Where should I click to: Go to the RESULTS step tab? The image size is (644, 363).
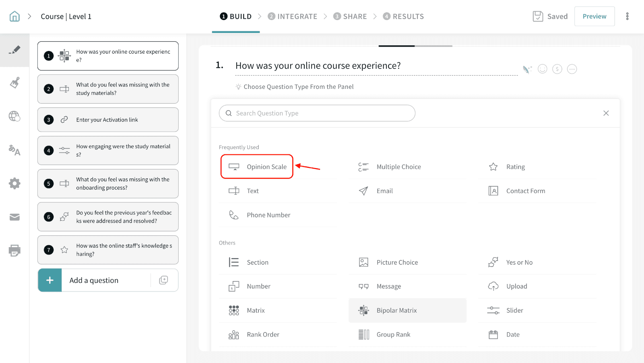point(403,16)
